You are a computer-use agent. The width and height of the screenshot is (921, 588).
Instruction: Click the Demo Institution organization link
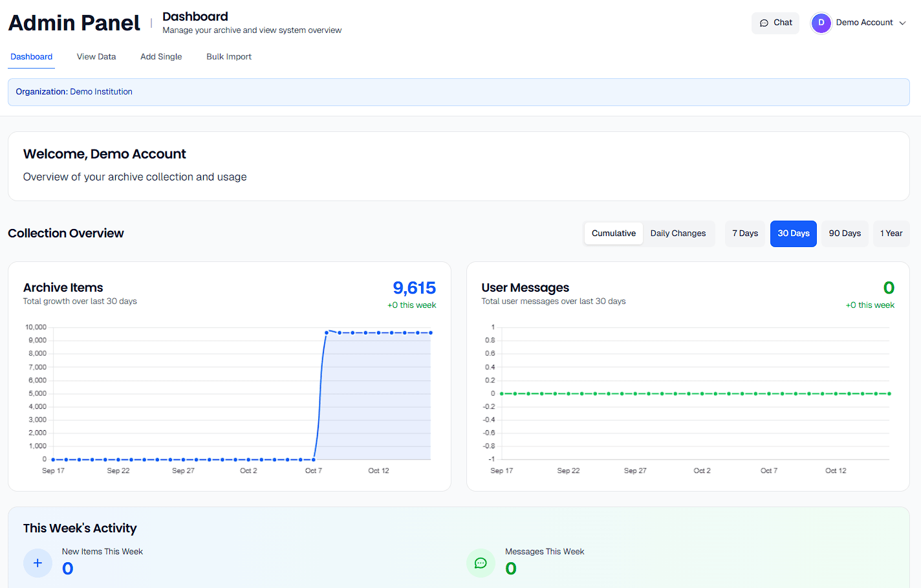pos(101,92)
